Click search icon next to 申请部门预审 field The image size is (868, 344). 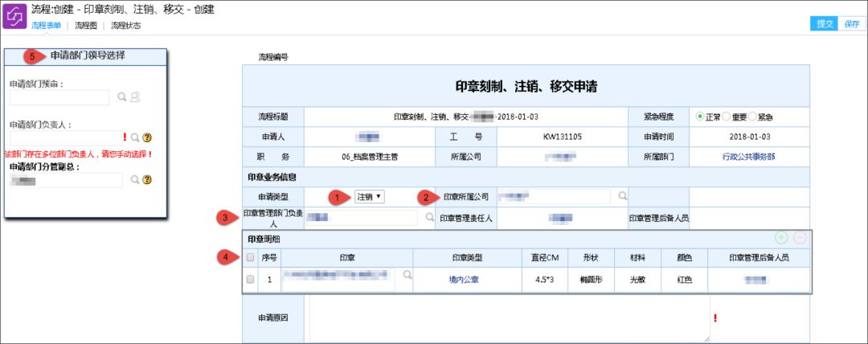(x=122, y=97)
